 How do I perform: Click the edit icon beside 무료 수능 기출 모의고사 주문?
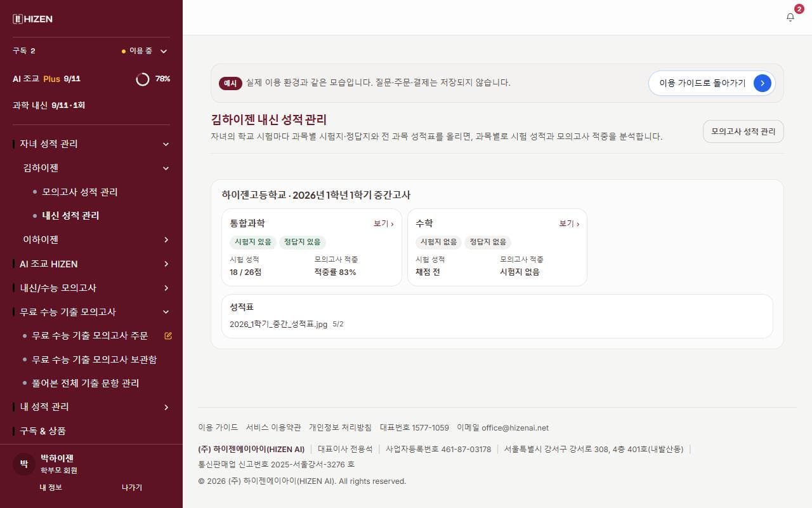(168, 335)
